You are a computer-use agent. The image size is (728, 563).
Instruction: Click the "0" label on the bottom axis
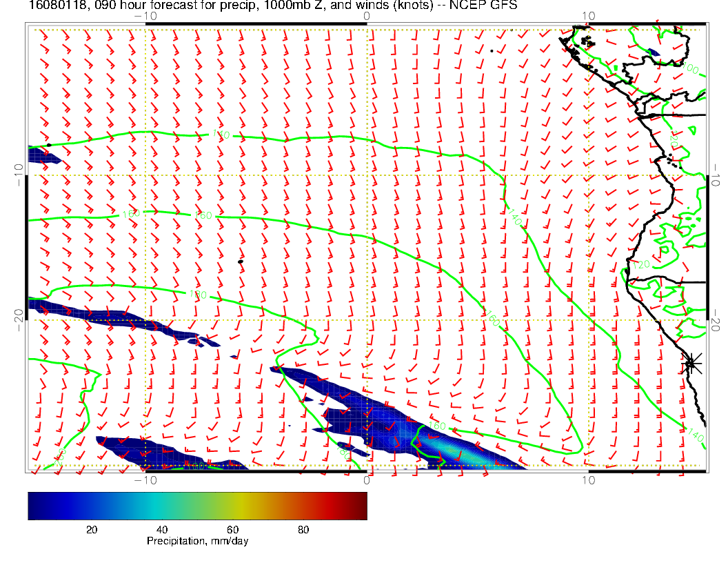point(367,480)
